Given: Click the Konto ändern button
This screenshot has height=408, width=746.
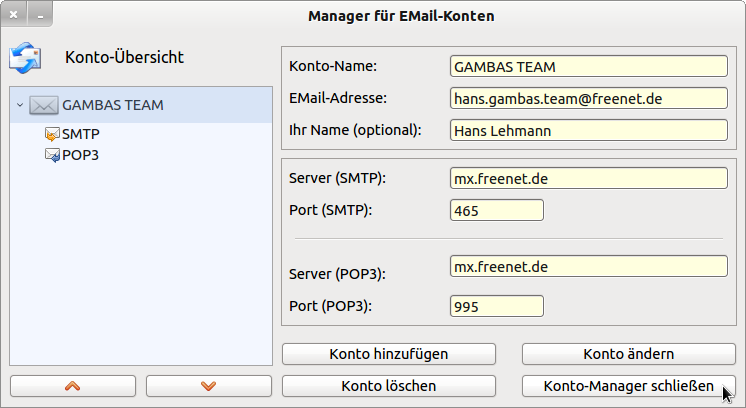Looking at the screenshot, I should coord(628,354).
